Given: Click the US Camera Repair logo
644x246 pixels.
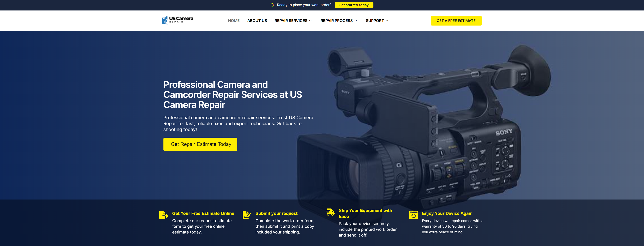Looking at the screenshot, I should point(177,20).
